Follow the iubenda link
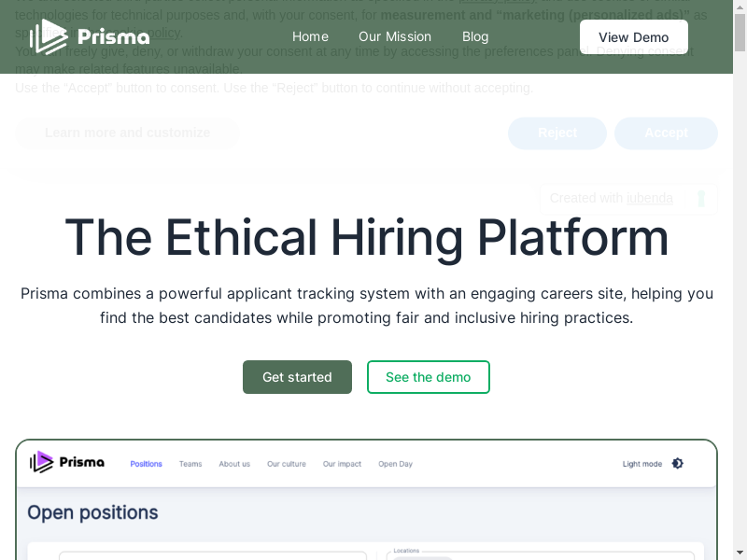 coord(650,198)
